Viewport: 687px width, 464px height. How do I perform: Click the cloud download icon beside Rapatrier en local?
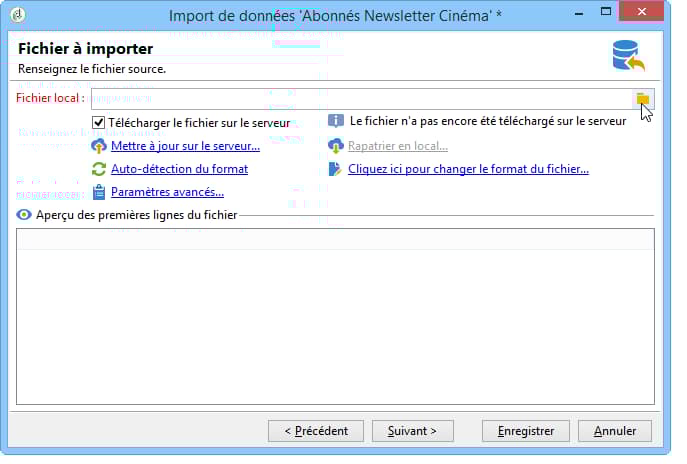coord(336,146)
